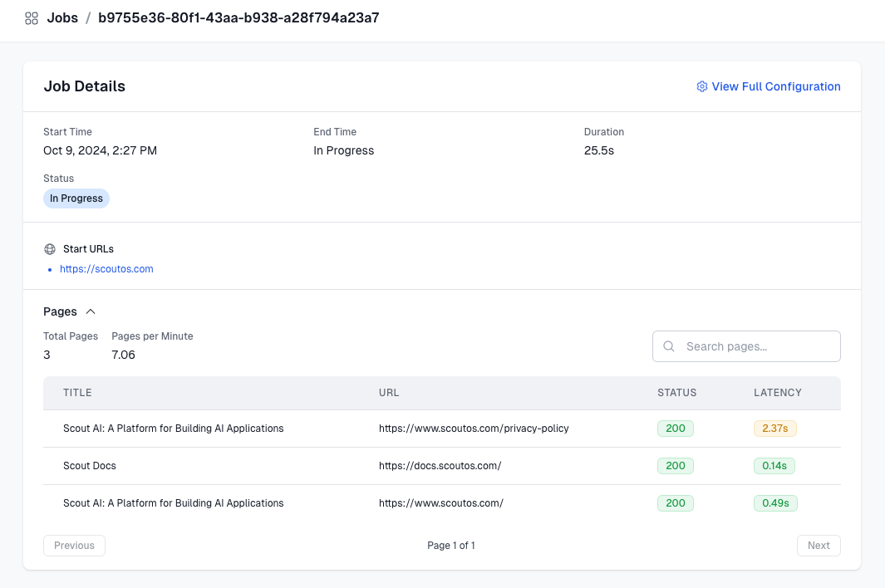
Task: Click the Page 1 of 1 indicator
Action: point(451,546)
